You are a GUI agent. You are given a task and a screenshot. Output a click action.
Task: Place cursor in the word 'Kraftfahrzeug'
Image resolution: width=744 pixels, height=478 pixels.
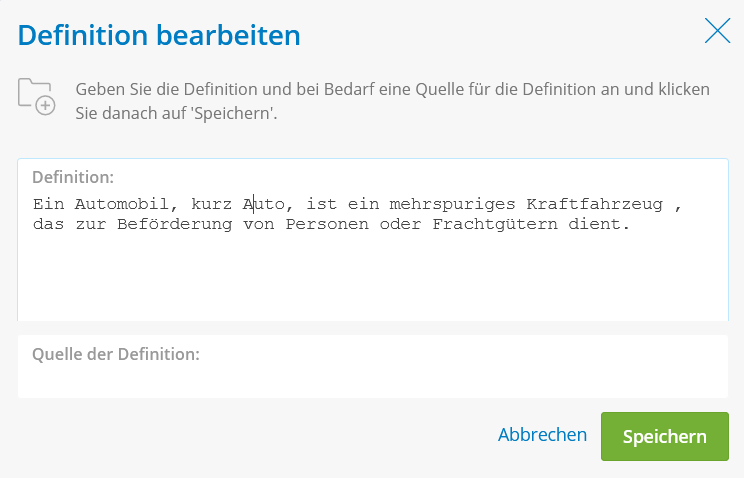point(594,204)
